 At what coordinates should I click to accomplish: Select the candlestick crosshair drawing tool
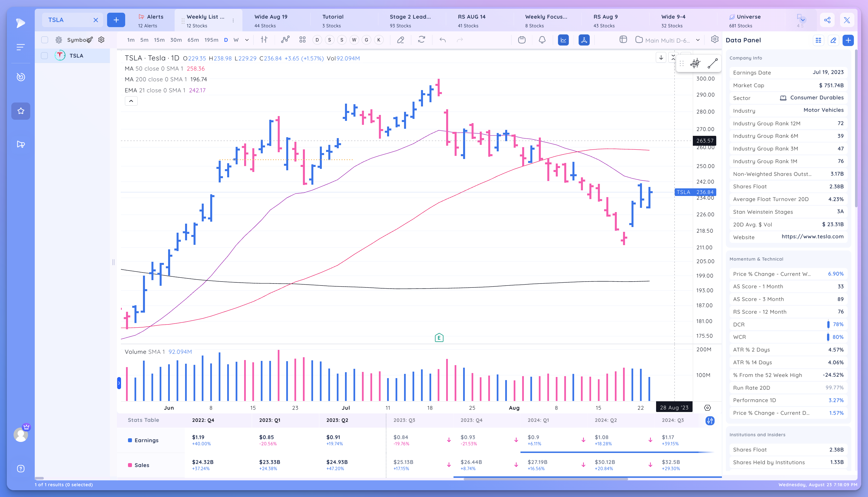(x=695, y=63)
